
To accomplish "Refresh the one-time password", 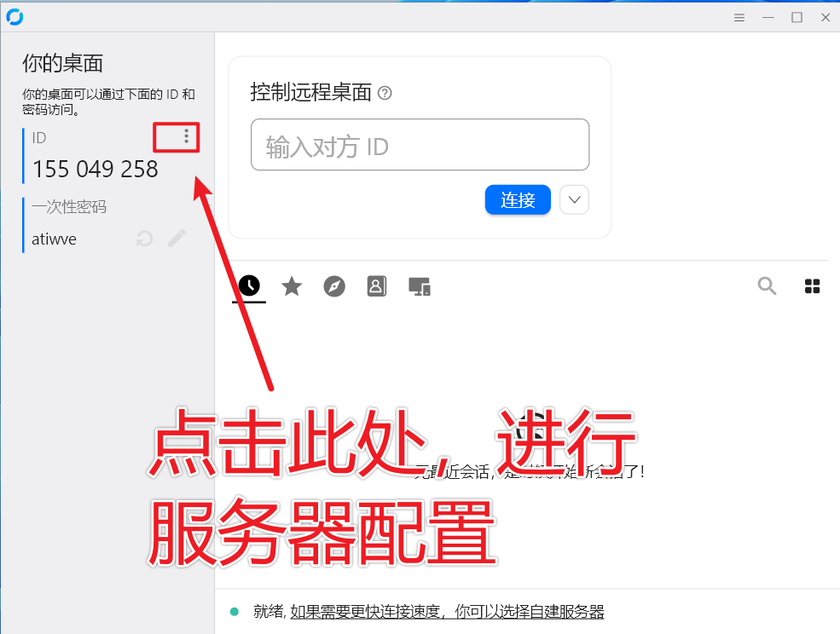I will (145, 239).
